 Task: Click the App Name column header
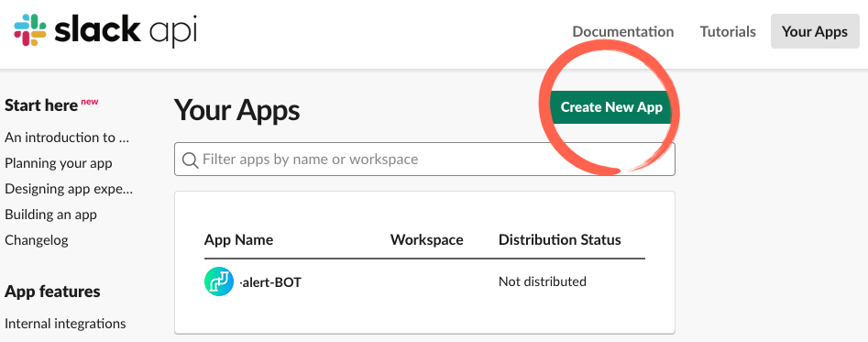(x=238, y=239)
